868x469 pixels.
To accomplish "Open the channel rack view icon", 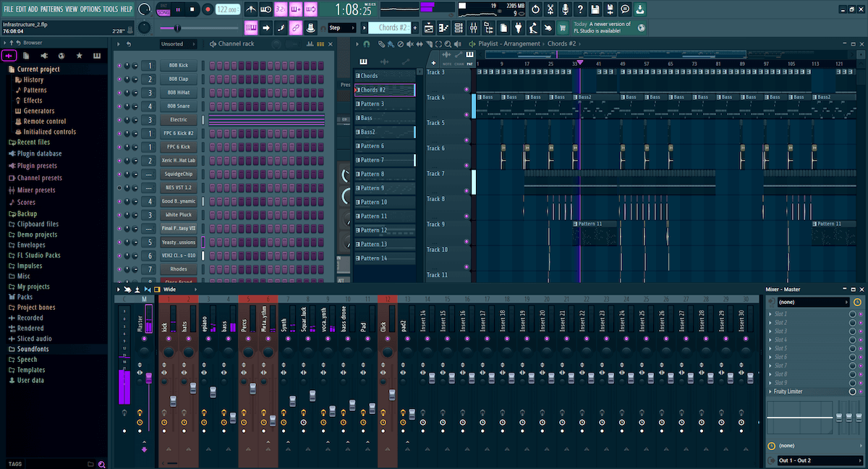I will (x=459, y=28).
